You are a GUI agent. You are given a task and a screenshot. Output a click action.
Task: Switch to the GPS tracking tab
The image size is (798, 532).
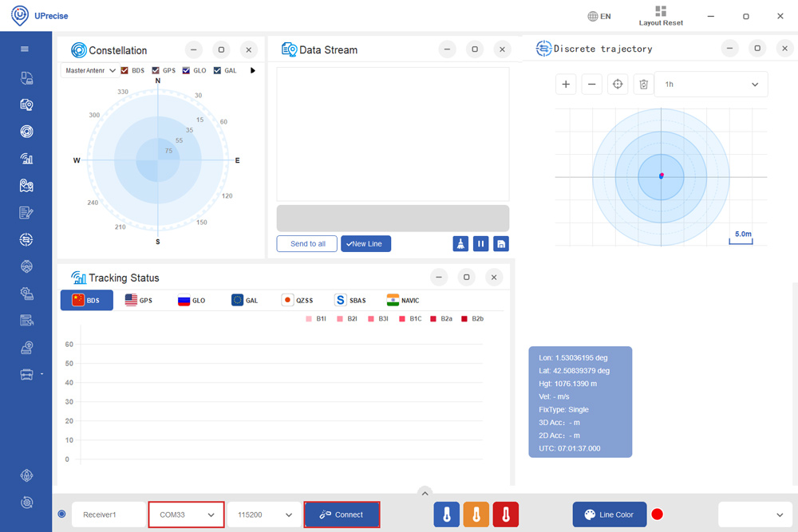coord(138,301)
